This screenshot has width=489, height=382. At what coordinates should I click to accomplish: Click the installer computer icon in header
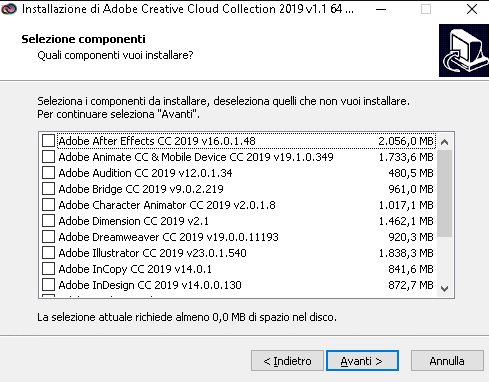[464, 50]
